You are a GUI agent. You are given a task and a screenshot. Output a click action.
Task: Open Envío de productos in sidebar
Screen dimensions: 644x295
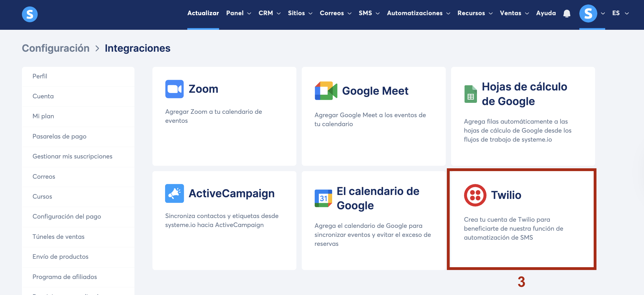(78, 257)
